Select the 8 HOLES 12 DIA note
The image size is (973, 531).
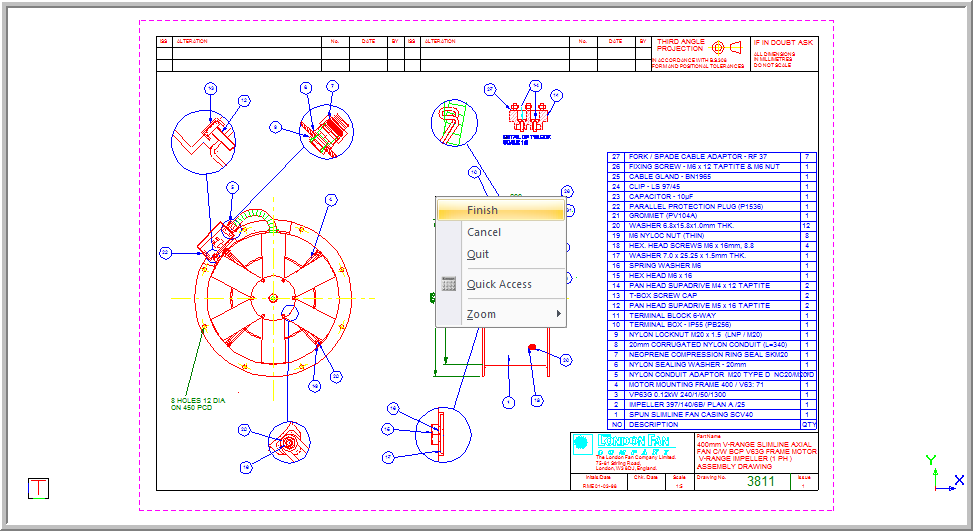196,403
